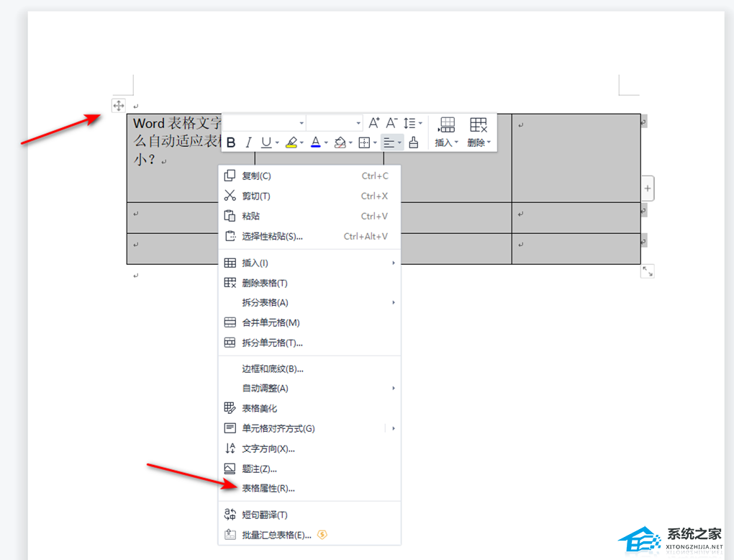Click the decrease font size icon

click(x=392, y=123)
